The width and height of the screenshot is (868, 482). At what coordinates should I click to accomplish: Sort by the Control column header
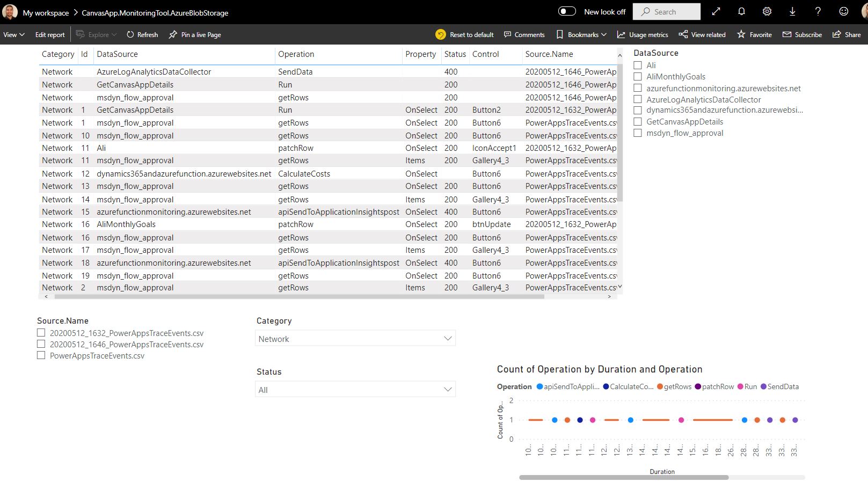(x=485, y=54)
